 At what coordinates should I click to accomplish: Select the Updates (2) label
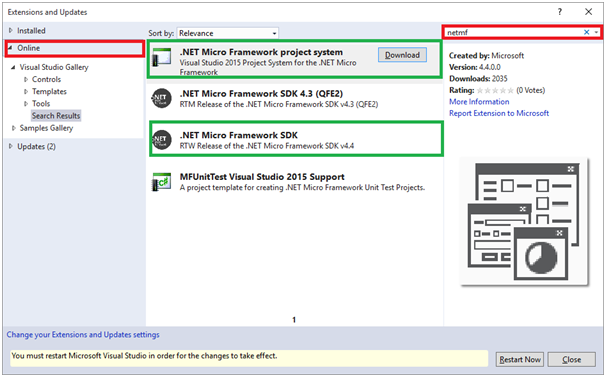(x=36, y=147)
